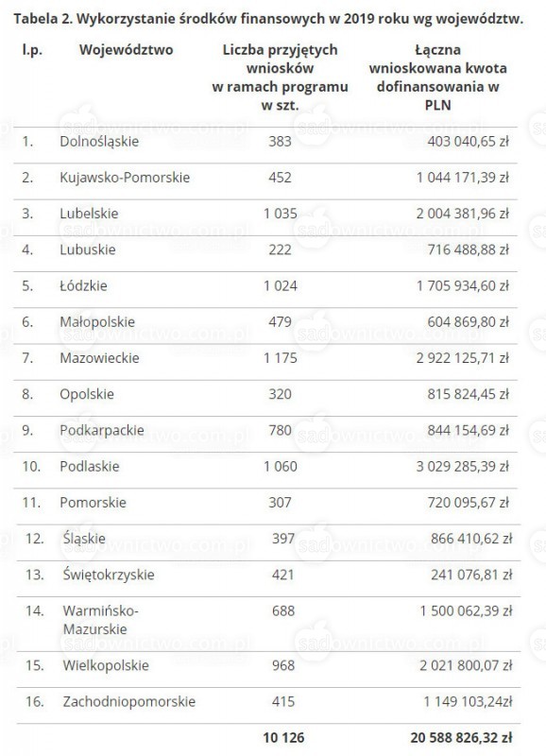
Task: Click the Opolskie row name
Action: pyautogui.click(x=87, y=394)
